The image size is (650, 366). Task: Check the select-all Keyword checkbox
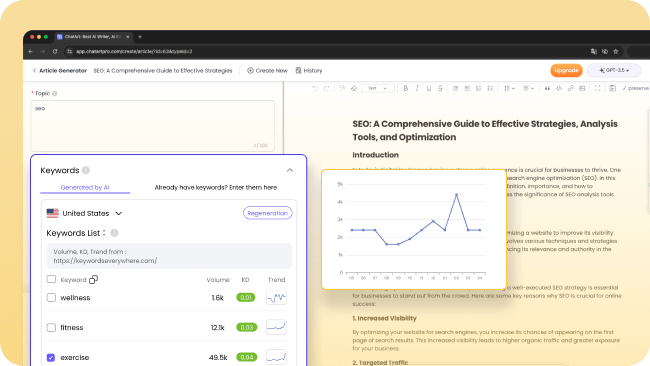(51, 279)
